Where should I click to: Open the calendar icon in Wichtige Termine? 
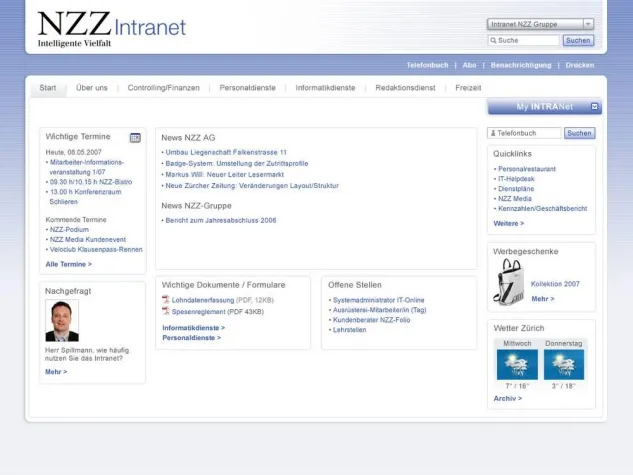point(135,138)
